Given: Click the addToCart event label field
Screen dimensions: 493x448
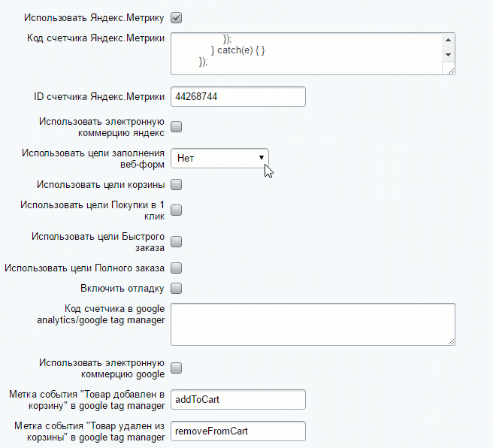Looking at the screenshot, I should pyautogui.click(x=238, y=399).
